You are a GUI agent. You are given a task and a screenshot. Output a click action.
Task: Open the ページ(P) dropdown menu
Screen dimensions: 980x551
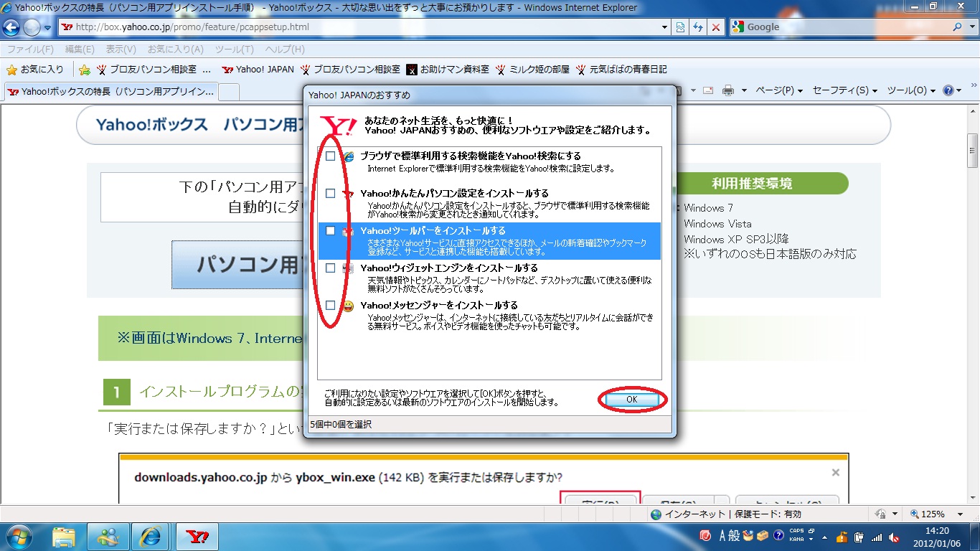pyautogui.click(x=780, y=90)
